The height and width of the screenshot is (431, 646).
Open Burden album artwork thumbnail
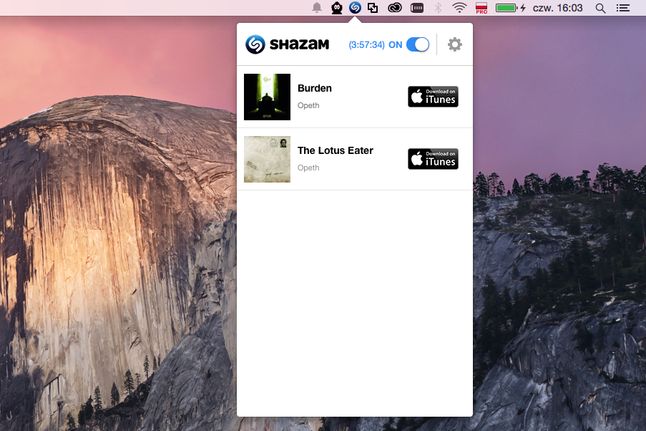(x=267, y=97)
